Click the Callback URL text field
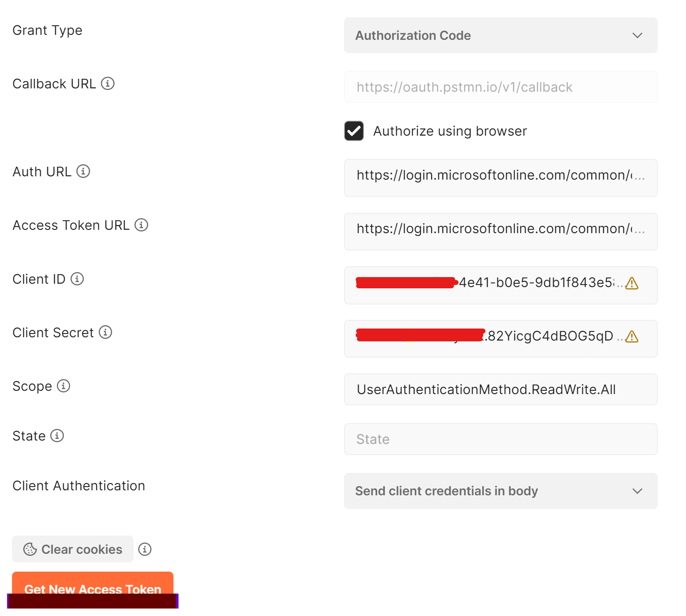 pos(501,87)
